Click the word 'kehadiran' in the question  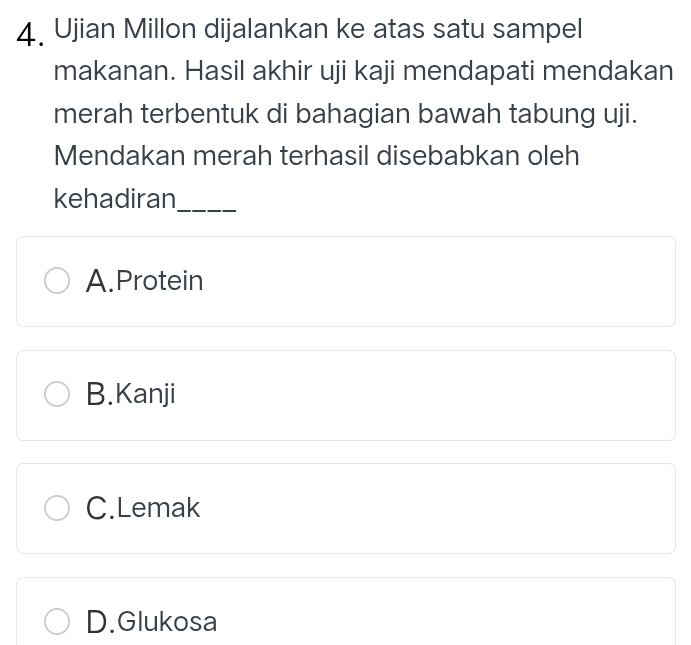pyautogui.click(x=114, y=198)
